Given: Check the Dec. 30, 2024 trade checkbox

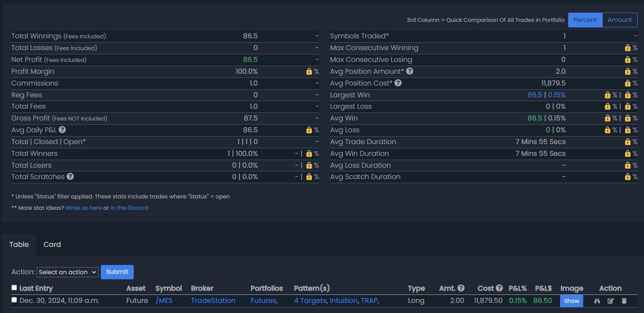Looking at the screenshot, I should click(14, 300).
